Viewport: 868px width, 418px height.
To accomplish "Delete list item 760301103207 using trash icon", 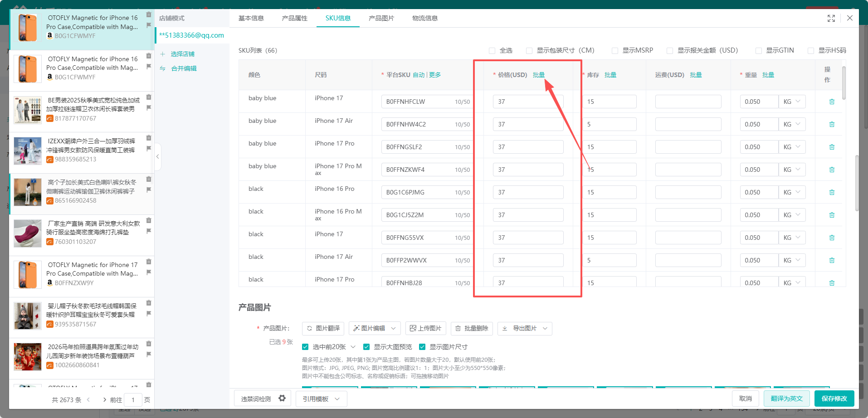I will click(149, 220).
